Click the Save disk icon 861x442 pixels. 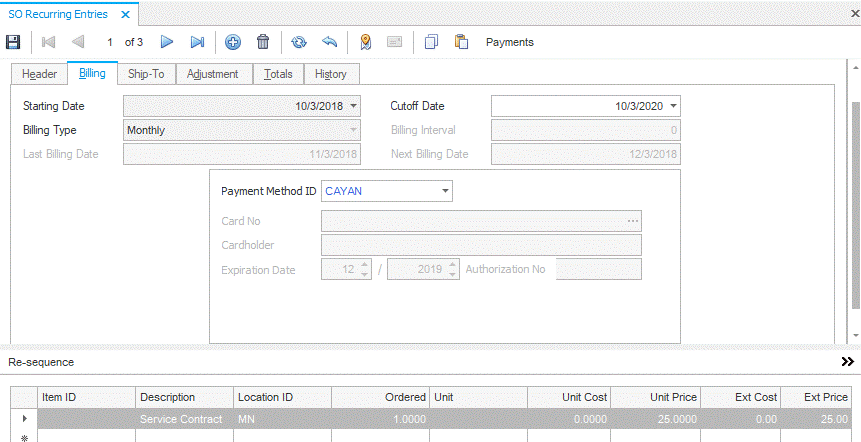pyautogui.click(x=13, y=42)
